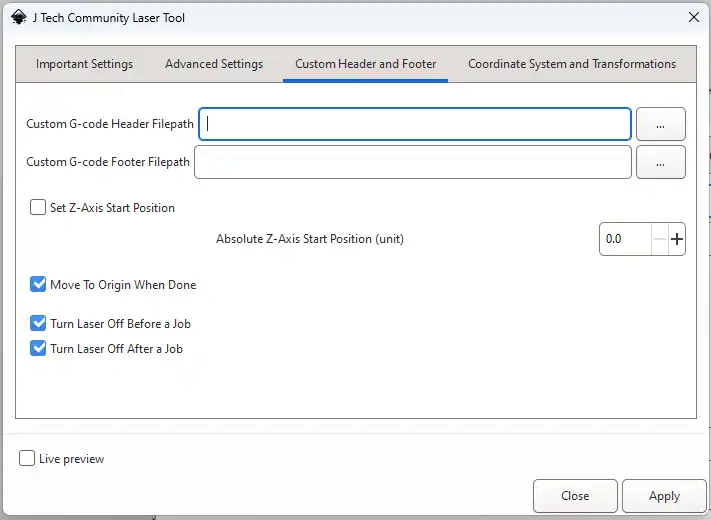The image size is (711, 520).
Task: Browse for the header file with the ellipsis button
Action: coord(661,124)
